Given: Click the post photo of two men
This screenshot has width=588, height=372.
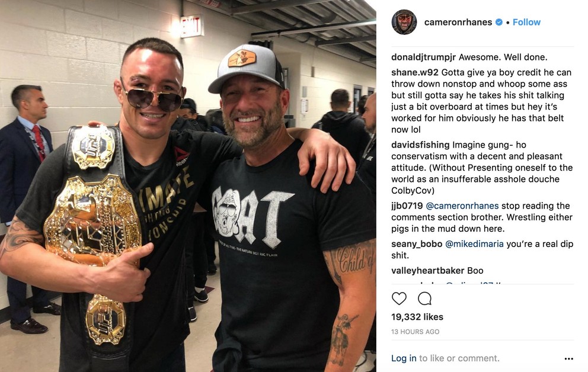Looking at the screenshot, I should pos(188,186).
